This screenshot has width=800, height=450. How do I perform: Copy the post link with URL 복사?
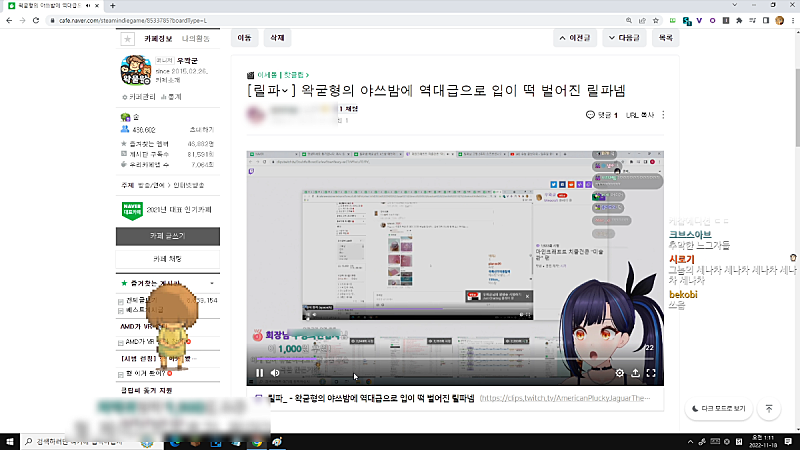(x=640, y=115)
